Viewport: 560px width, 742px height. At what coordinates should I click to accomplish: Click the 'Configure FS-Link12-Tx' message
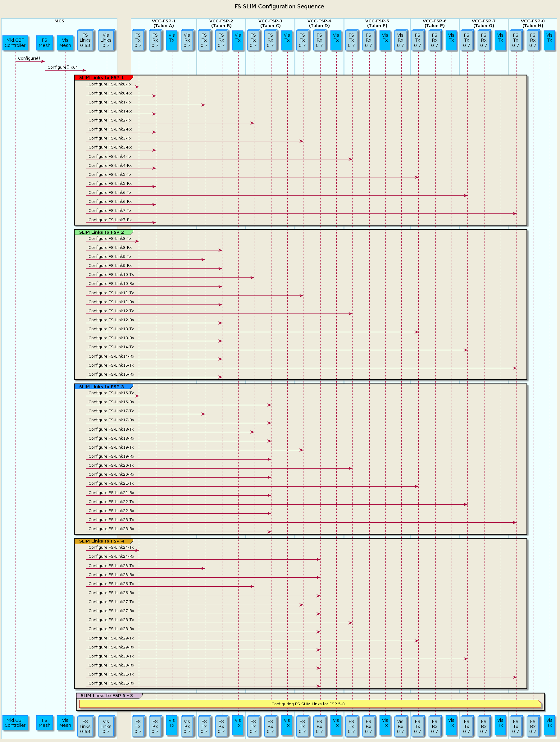pos(111,311)
